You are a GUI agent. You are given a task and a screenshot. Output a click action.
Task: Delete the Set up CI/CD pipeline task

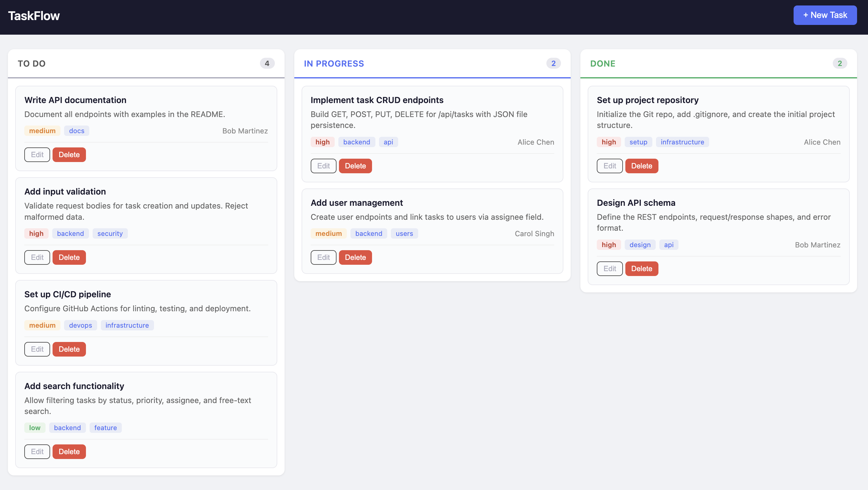pyautogui.click(x=69, y=349)
